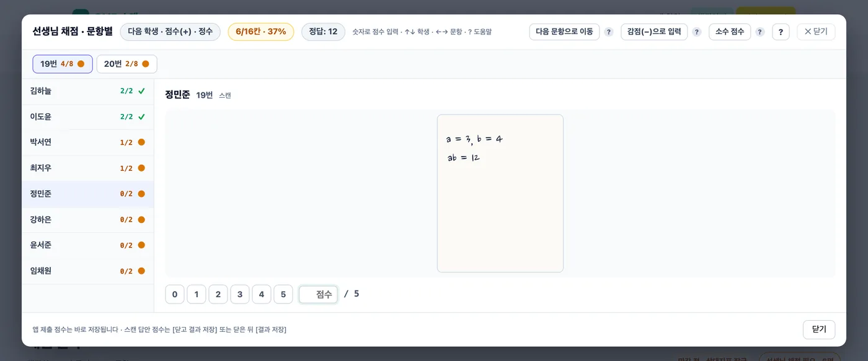Click the orange dot on 20번 tab
The width and height of the screenshot is (868, 361).
tap(146, 64)
